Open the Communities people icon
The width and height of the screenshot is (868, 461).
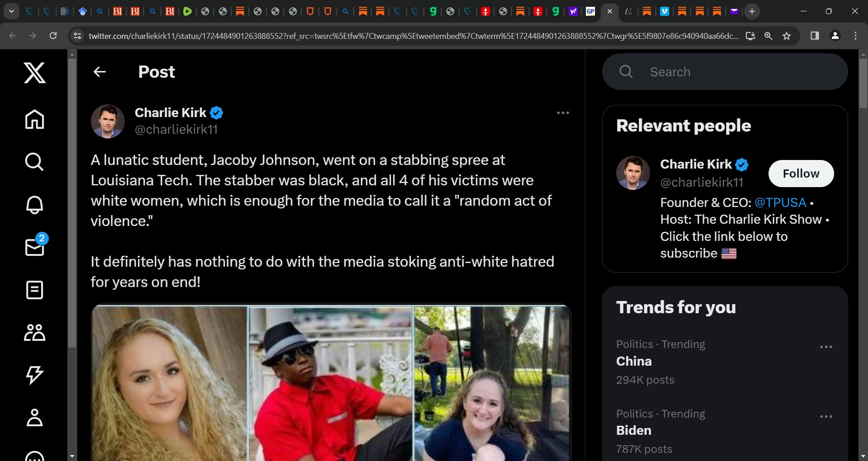tap(35, 333)
